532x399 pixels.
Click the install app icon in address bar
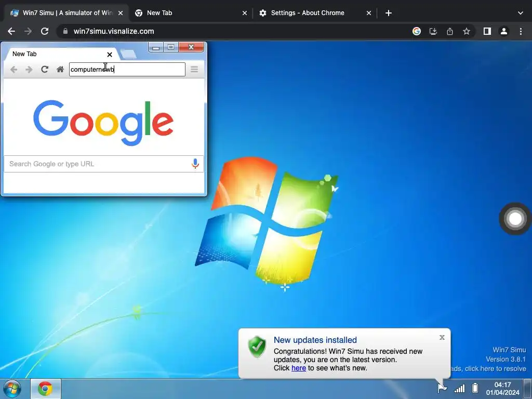[433, 31]
